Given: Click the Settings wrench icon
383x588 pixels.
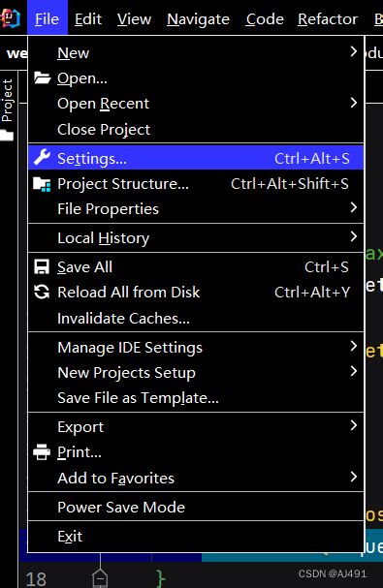Looking at the screenshot, I should click(x=42, y=157).
